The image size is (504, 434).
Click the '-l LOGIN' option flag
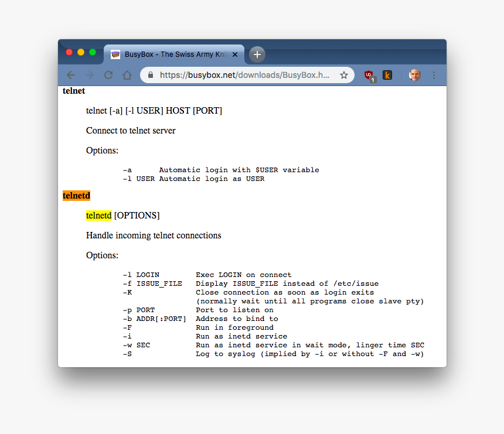141,275
